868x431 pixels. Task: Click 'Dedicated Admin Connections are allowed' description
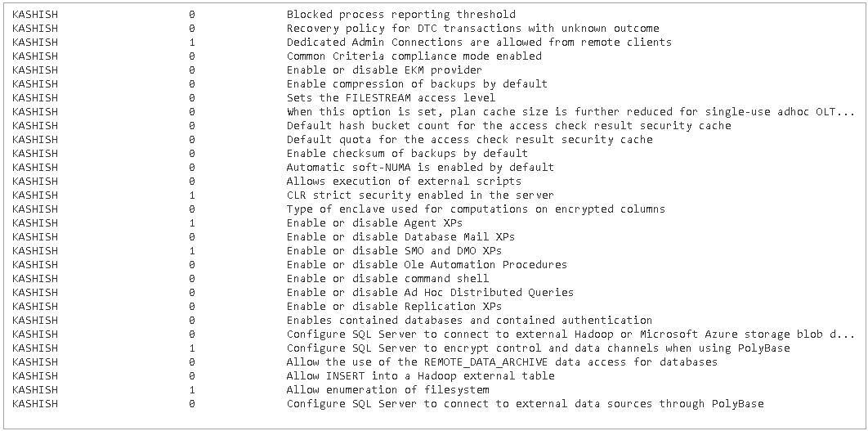(x=479, y=42)
